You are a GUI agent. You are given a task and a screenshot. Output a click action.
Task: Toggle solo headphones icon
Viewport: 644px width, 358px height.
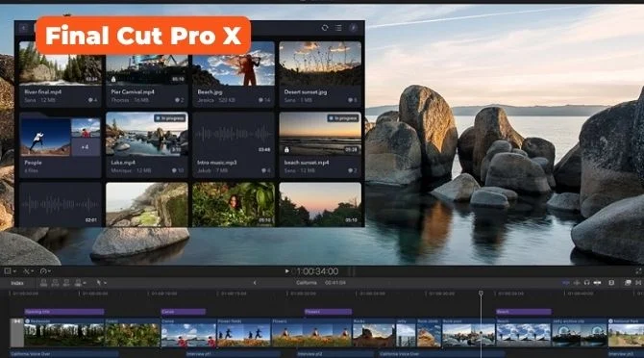586,283
